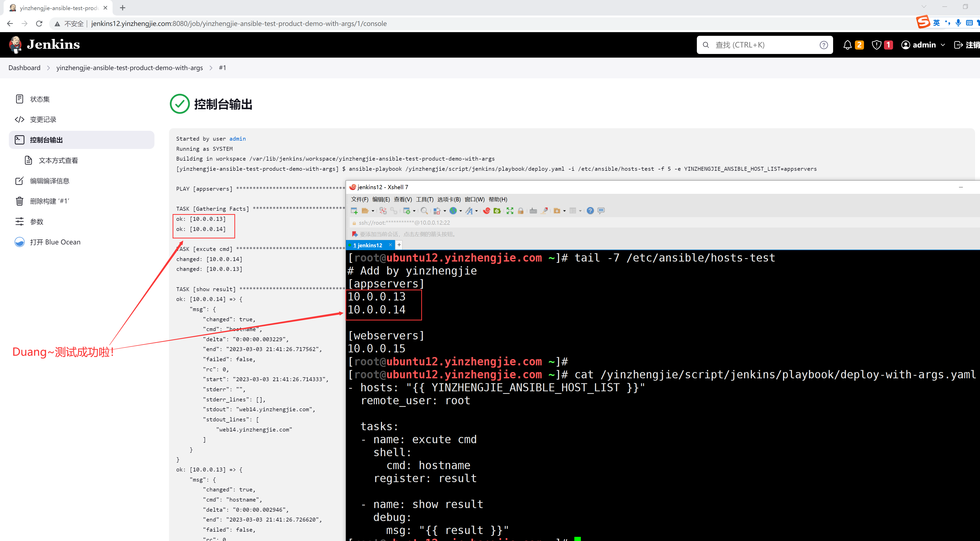Open the 工具(T) menu in Xshell

click(425, 199)
